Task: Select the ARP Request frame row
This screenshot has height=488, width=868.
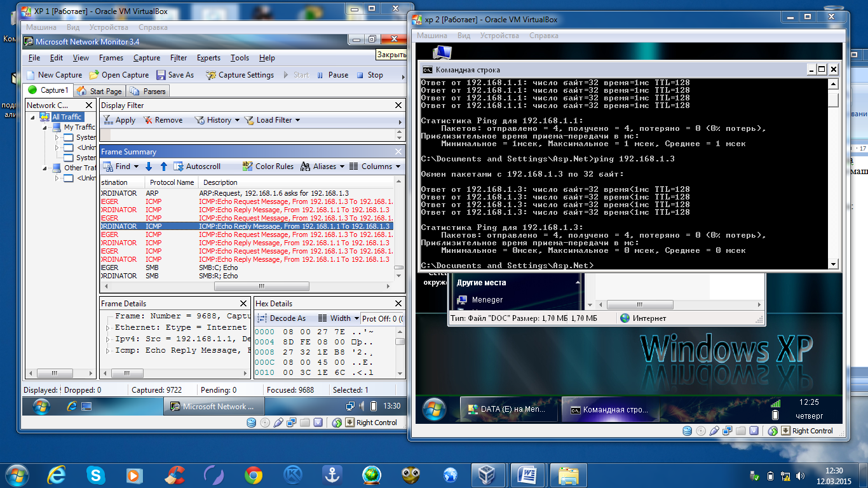Action: click(x=247, y=193)
